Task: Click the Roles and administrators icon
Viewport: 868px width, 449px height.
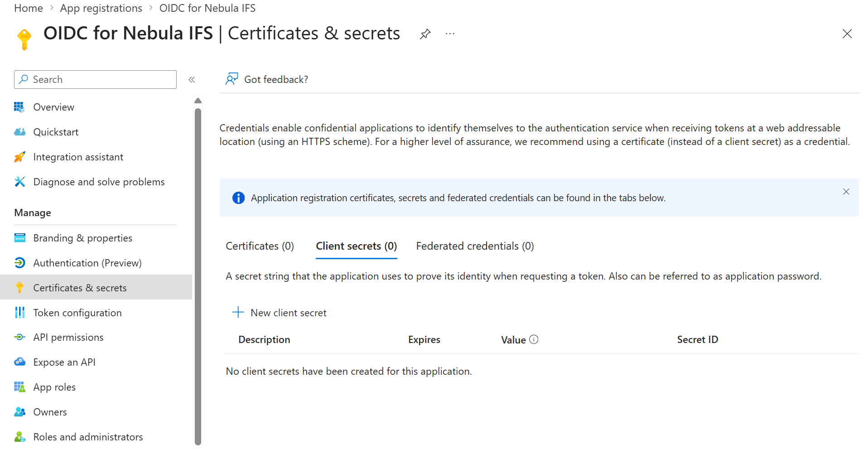Action: click(x=19, y=437)
